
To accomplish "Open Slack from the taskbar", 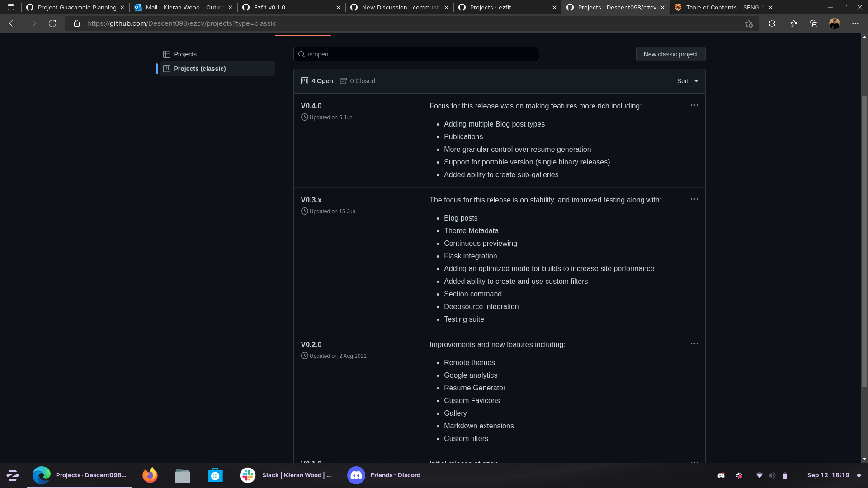I will (247, 475).
